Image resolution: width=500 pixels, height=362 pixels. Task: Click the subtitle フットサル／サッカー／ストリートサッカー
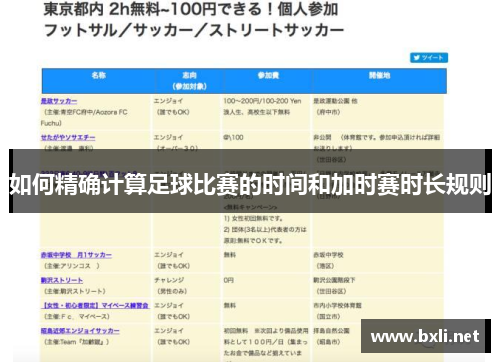click(194, 30)
